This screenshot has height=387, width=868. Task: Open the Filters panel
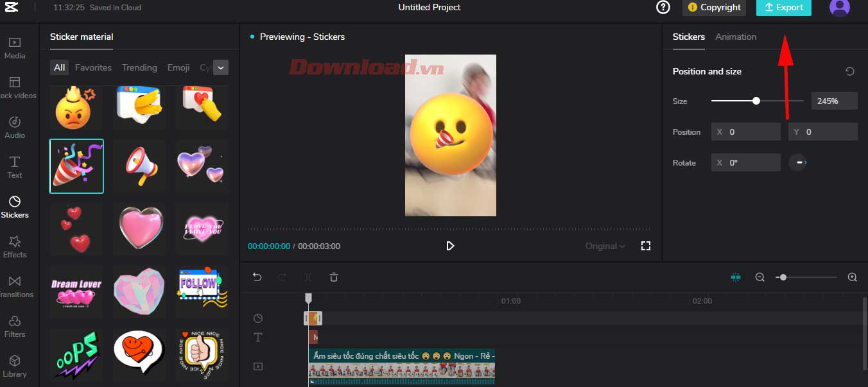[x=15, y=326]
